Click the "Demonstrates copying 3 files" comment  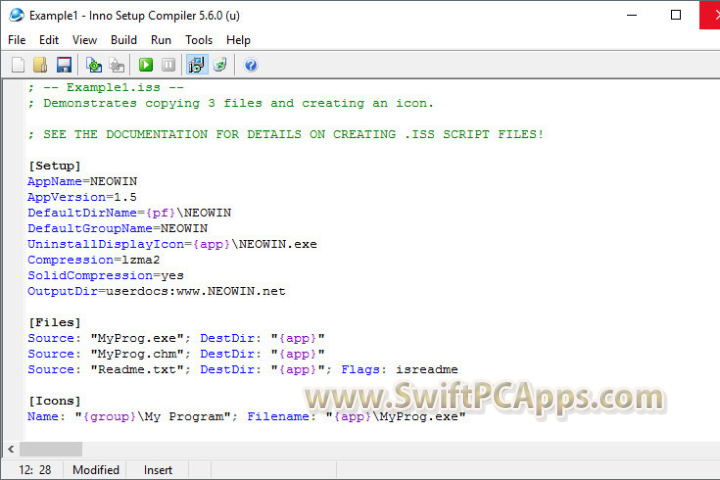(231, 103)
